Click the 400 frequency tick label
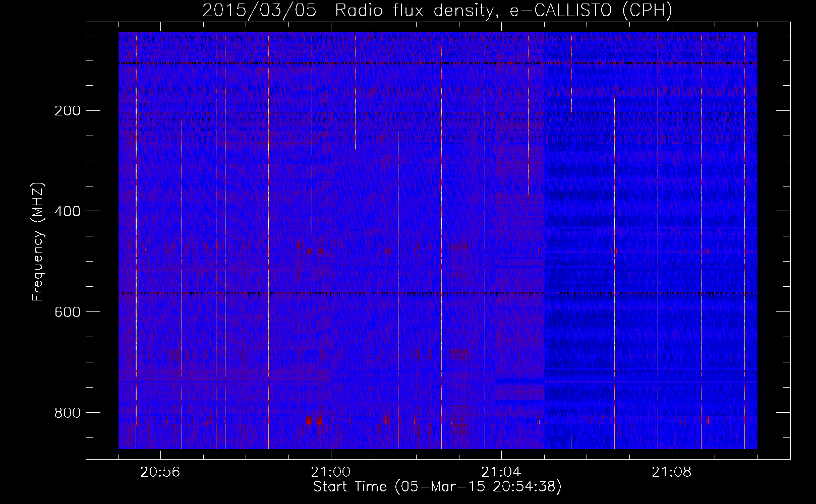 click(x=68, y=211)
